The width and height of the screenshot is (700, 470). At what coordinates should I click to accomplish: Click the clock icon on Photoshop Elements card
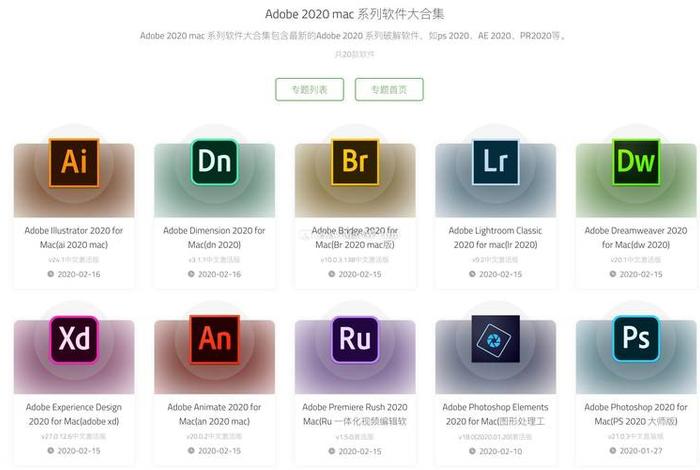[x=472, y=451]
